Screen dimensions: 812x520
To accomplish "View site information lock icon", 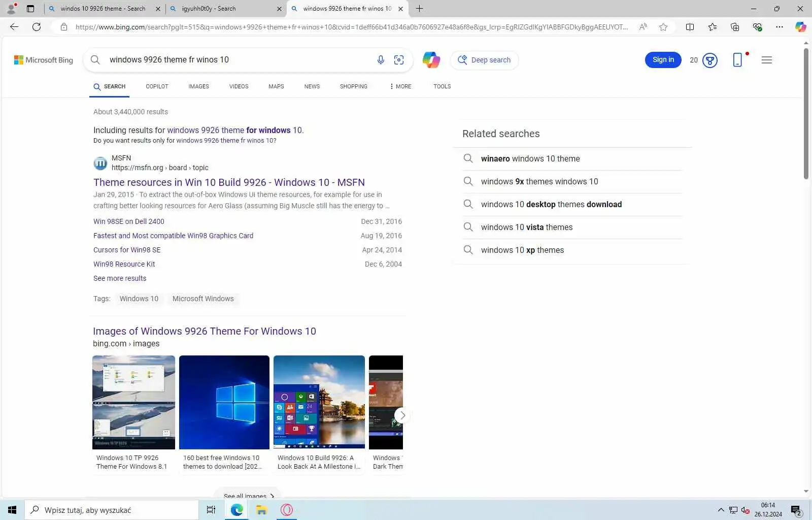I will tap(64, 27).
